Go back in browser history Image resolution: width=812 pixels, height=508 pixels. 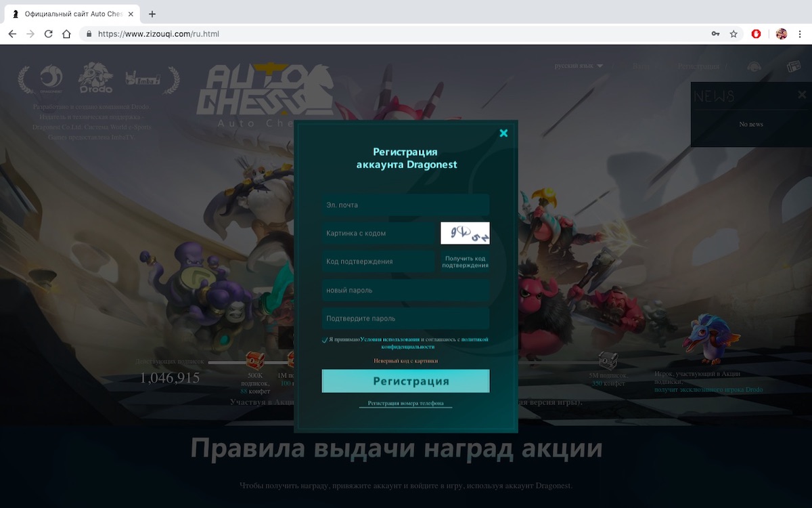(x=12, y=34)
